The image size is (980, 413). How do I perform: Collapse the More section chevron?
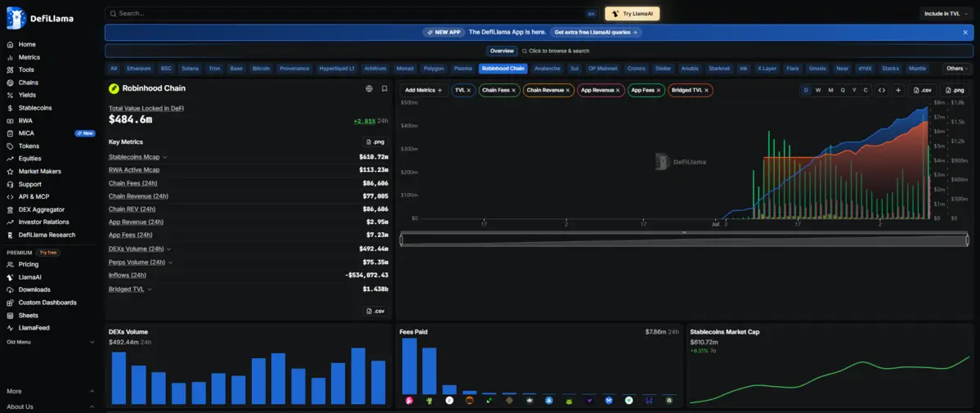click(92, 391)
